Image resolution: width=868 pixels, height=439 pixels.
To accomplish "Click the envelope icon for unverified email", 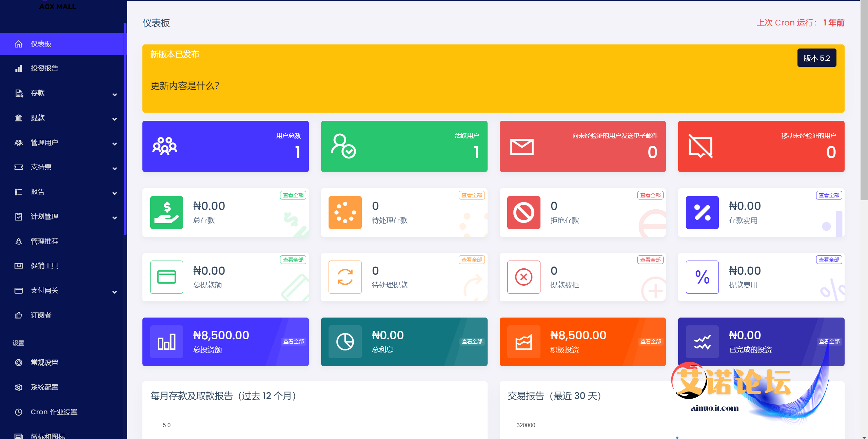I will [x=522, y=147].
